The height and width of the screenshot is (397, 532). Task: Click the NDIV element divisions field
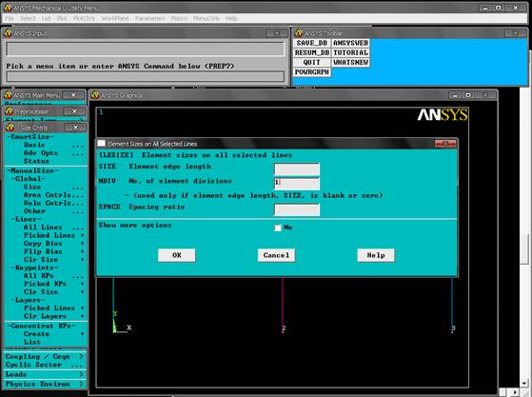[297, 183]
